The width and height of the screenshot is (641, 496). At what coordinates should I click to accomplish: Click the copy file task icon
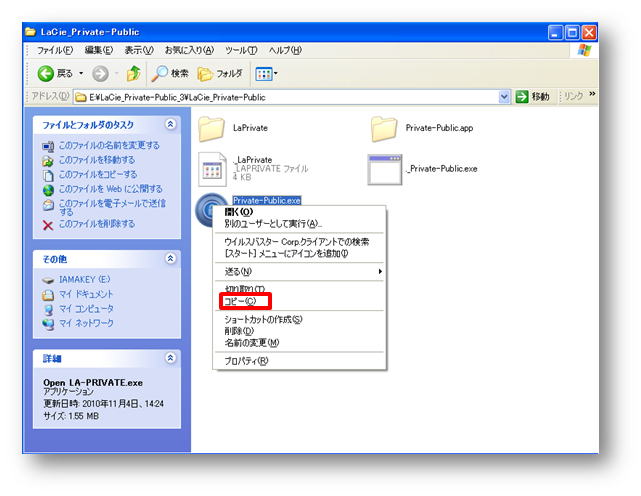point(48,175)
